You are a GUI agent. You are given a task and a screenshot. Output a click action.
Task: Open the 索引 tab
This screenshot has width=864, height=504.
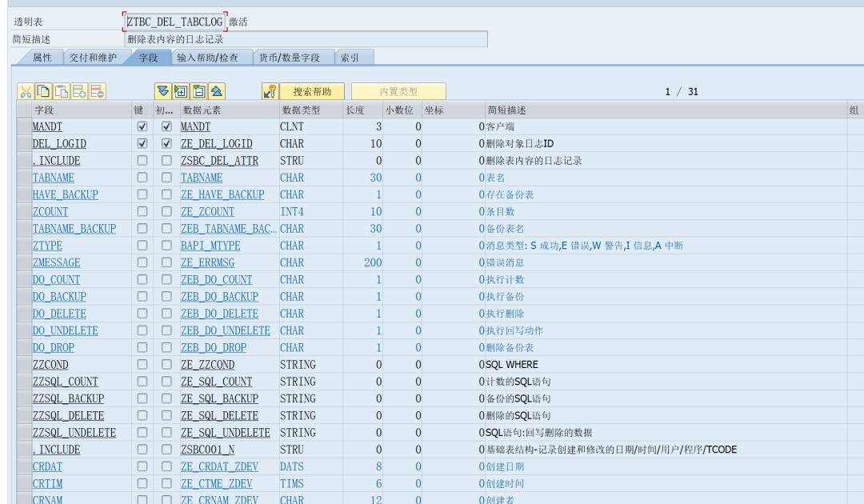tap(350, 58)
